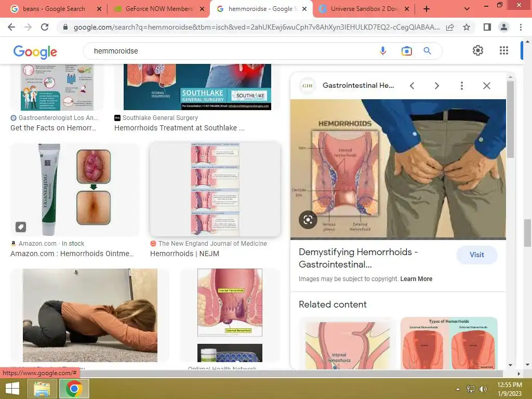Select the woman stretching on floor thumbnail
This screenshot has width=532, height=399.
pos(90,315)
